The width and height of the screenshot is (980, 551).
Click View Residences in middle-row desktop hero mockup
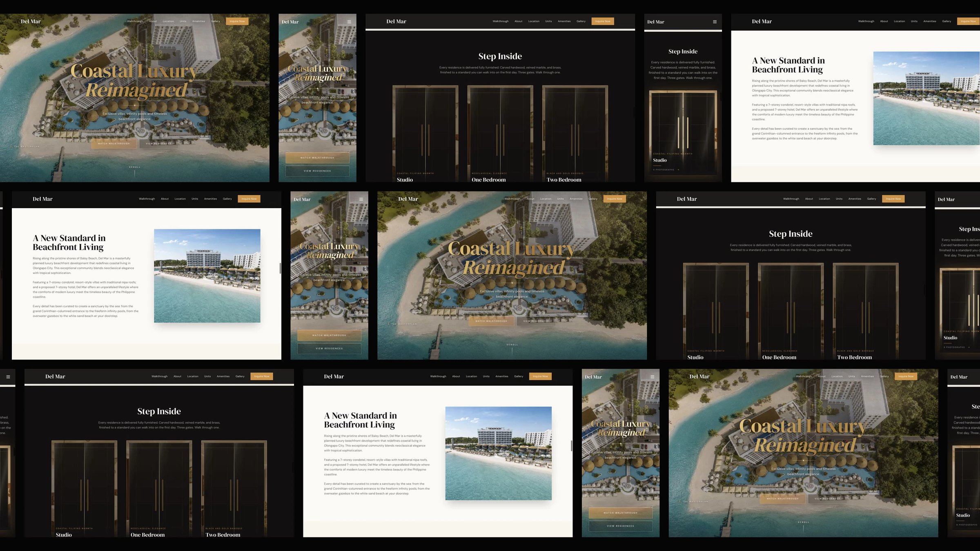click(x=536, y=321)
